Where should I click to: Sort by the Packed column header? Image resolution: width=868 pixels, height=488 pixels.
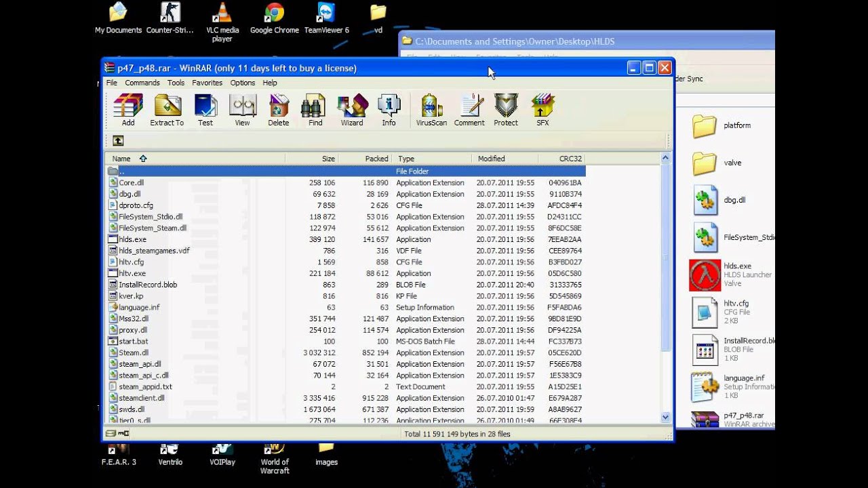click(366, 159)
